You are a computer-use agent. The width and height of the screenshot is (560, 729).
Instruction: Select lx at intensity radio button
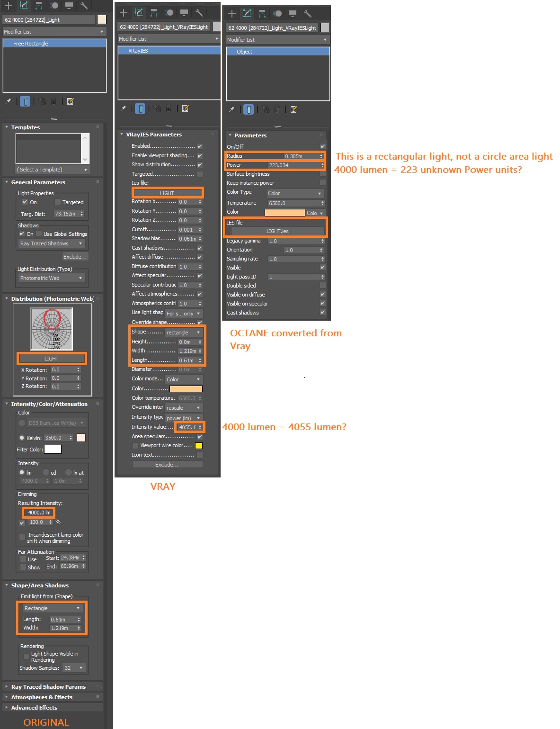coord(69,472)
